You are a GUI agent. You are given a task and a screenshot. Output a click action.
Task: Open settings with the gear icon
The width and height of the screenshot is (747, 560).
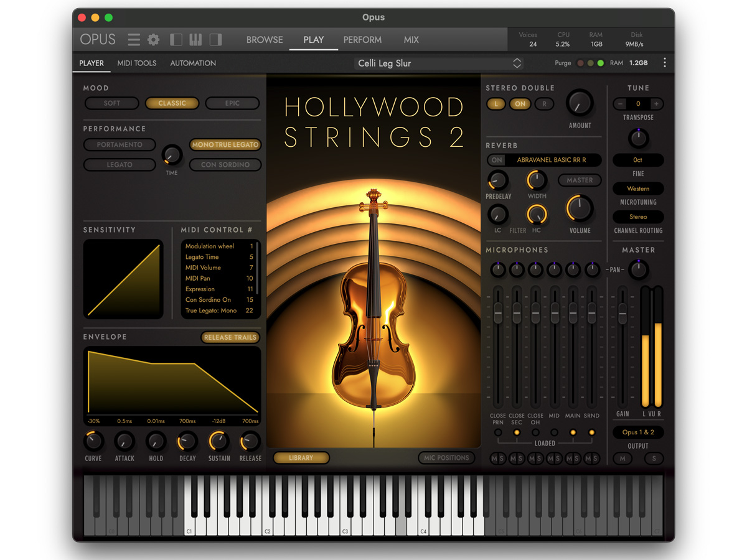click(153, 40)
